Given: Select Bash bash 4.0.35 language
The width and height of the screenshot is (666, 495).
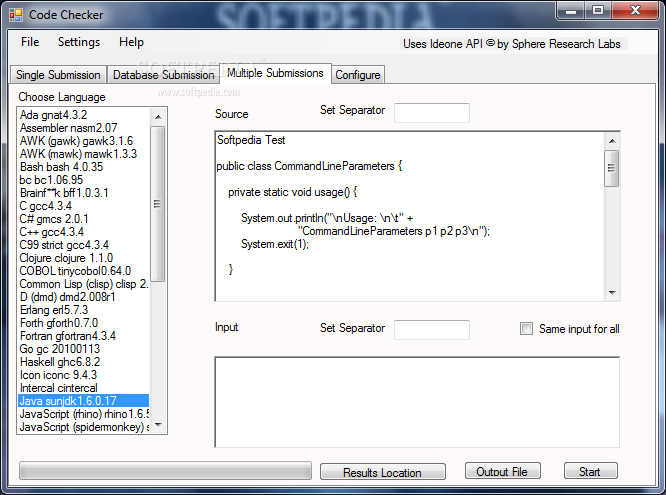Looking at the screenshot, I should [x=84, y=167].
